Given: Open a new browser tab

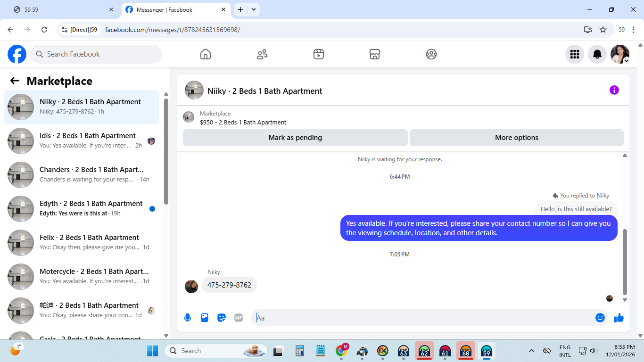Looking at the screenshot, I should (x=240, y=9).
